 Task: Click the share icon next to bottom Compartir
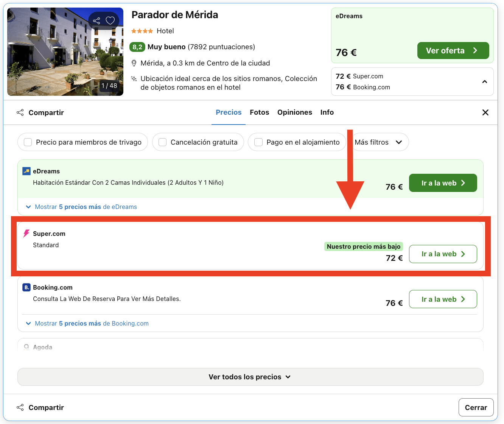tap(20, 407)
